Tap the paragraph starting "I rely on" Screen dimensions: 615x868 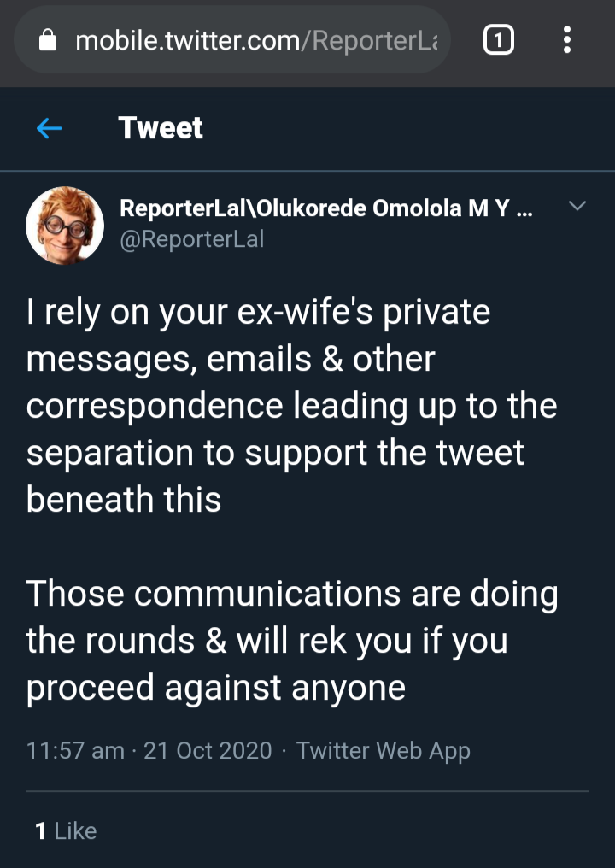coord(290,405)
